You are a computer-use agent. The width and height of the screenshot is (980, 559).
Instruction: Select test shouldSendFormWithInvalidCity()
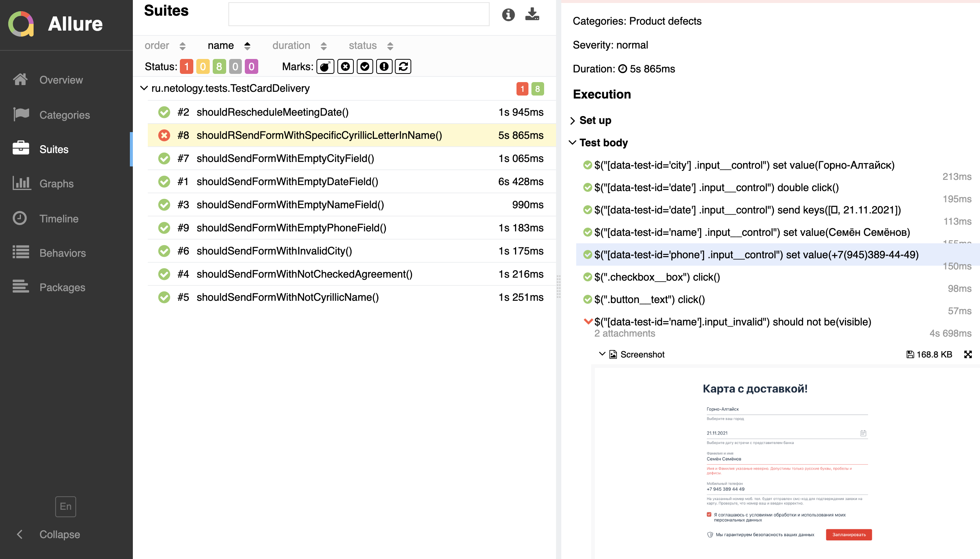pyautogui.click(x=352, y=251)
